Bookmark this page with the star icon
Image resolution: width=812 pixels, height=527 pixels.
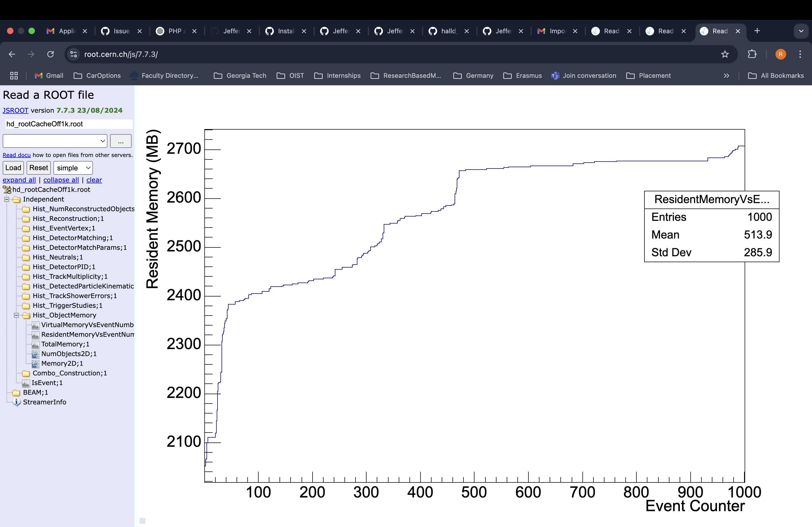click(x=725, y=54)
